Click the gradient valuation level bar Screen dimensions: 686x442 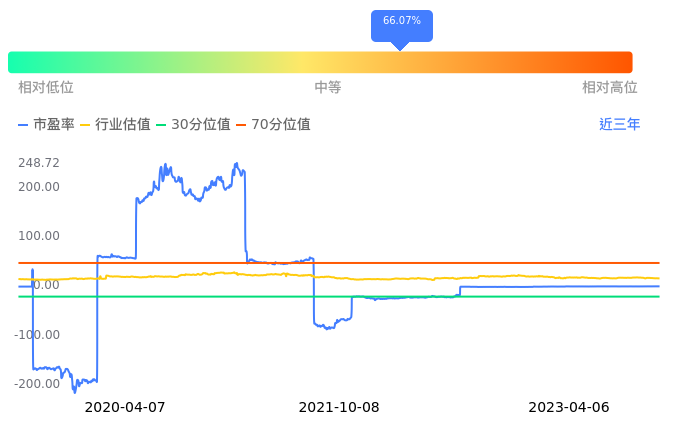pyautogui.click(x=320, y=62)
